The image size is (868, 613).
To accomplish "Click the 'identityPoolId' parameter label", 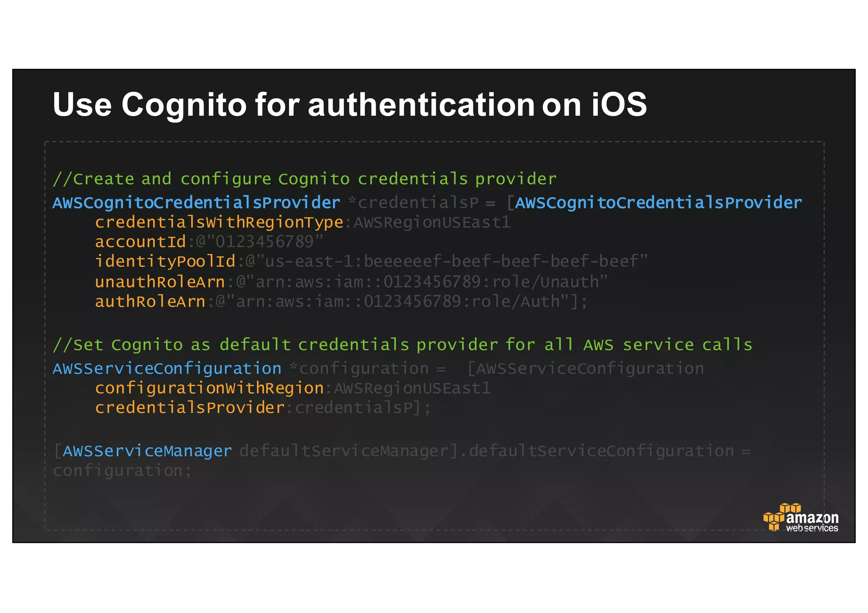I will (165, 261).
